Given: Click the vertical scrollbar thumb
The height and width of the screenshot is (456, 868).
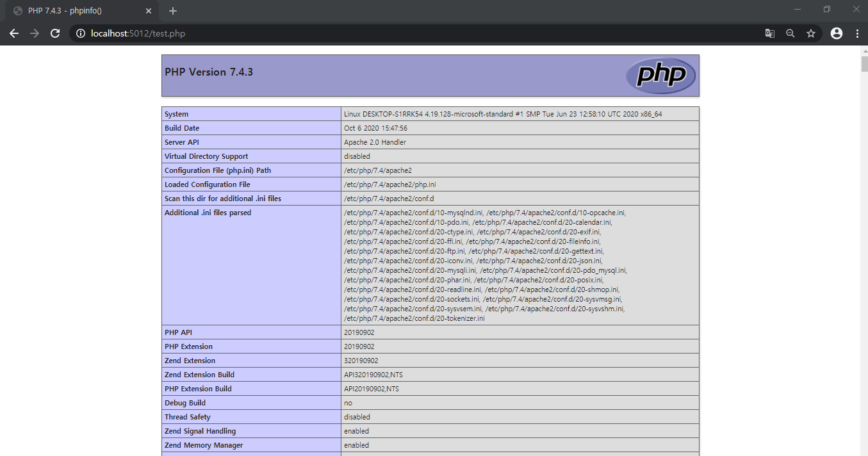Looking at the screenshot, I should pos(864,64).
